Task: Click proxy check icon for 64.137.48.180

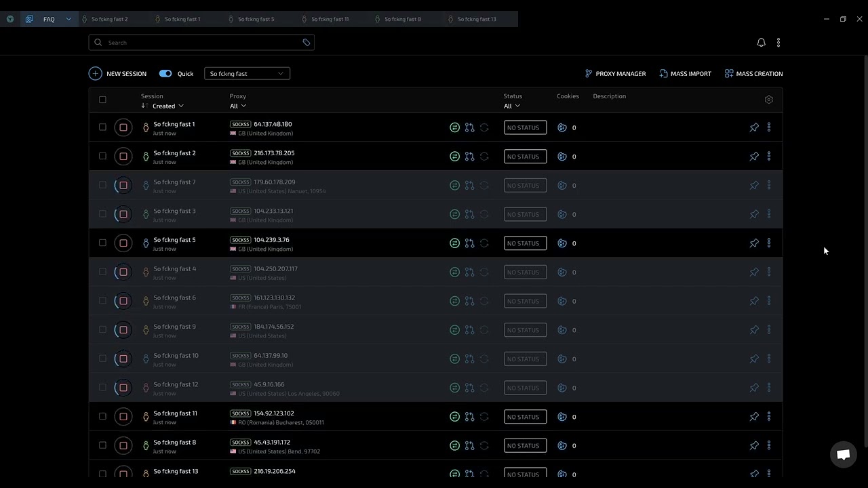Action: tap(454, 127)
